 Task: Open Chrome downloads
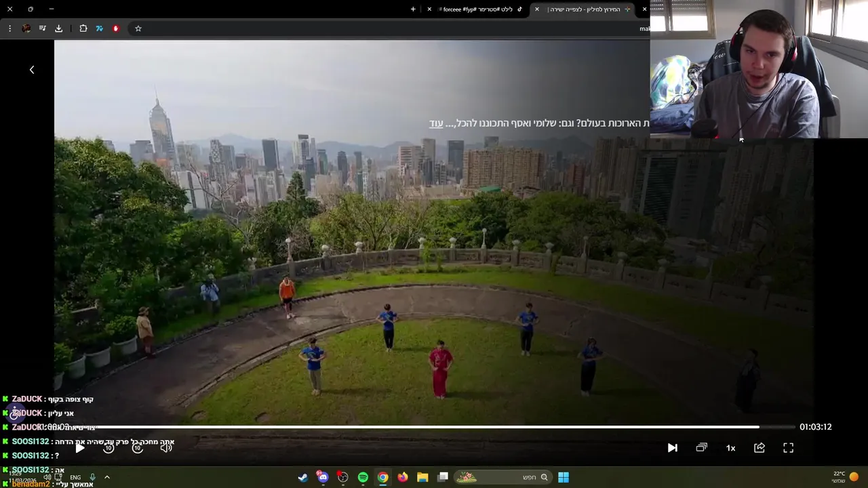coord(58,28)
